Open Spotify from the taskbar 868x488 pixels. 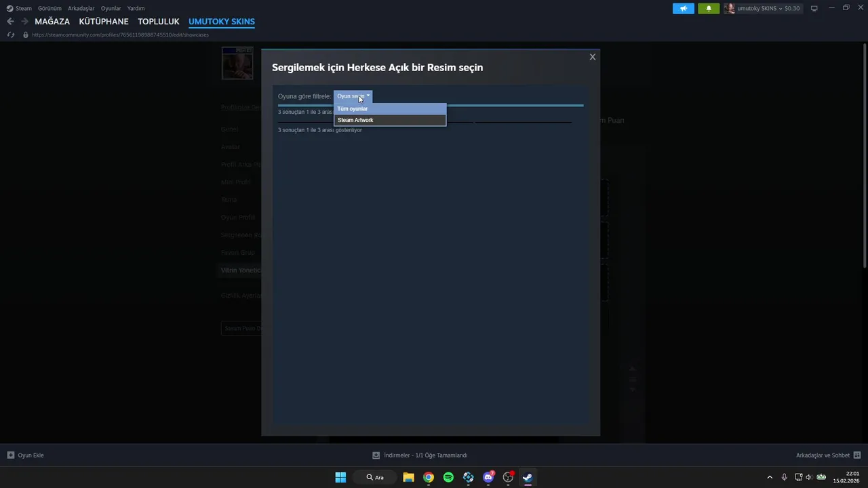point(448,477)
